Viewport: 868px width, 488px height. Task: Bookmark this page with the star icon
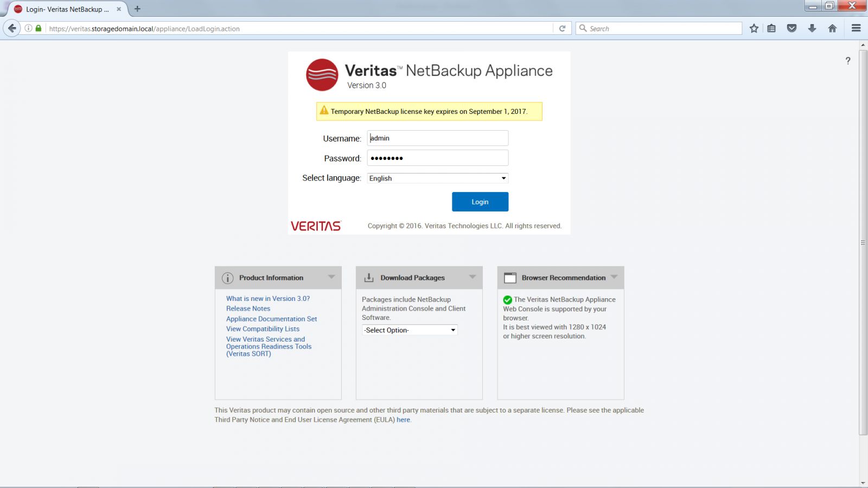(754, 28)
